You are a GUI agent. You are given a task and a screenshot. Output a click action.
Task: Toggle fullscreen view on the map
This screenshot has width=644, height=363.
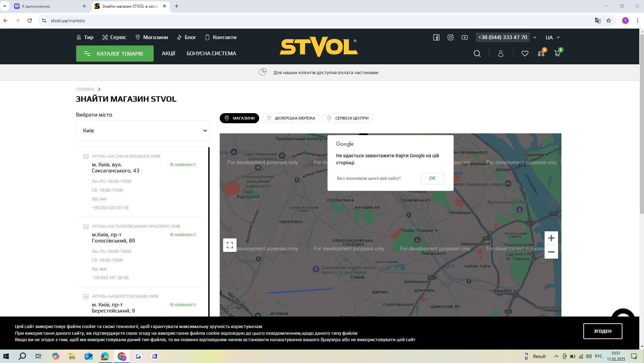[x=230, y=245]
